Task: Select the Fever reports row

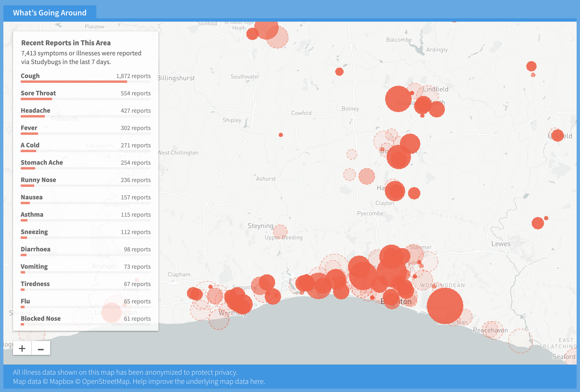Action: (86, 130)
